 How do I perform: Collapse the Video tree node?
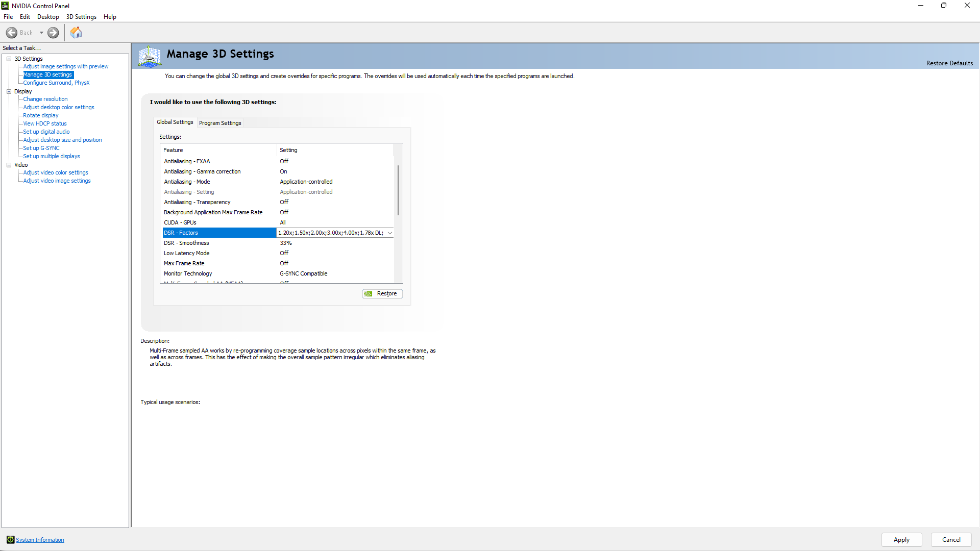(9, 165)
